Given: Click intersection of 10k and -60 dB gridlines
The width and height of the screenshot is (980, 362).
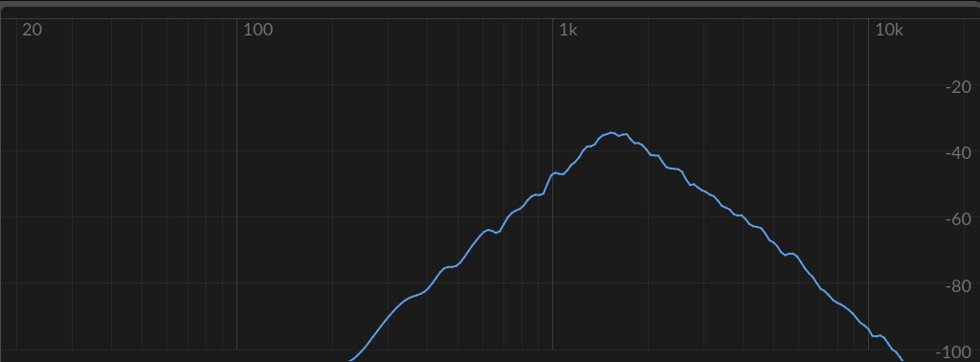Looking at the screenshot, I should (x=869, y=217).
